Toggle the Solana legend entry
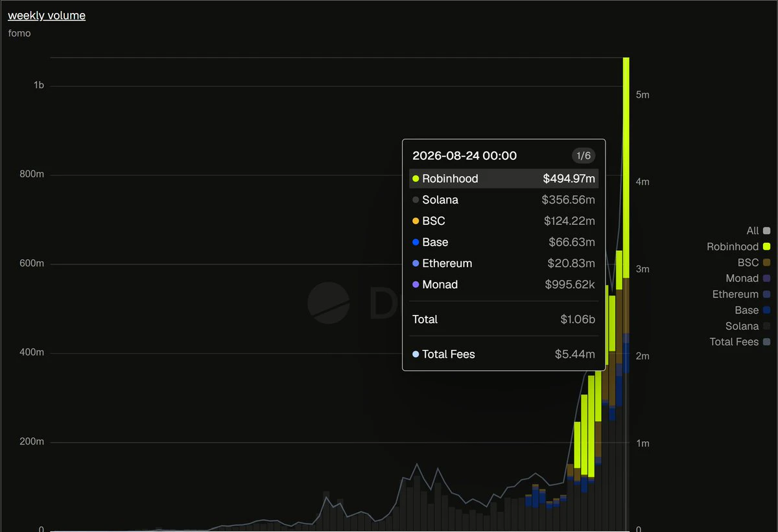The image size is (778, 532). [748, 326]
